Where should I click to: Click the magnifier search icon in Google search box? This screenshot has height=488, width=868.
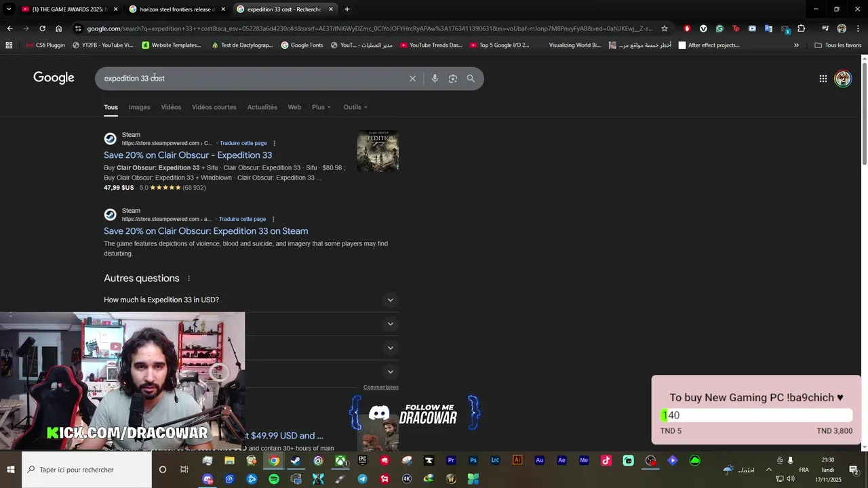click(471, 79)
